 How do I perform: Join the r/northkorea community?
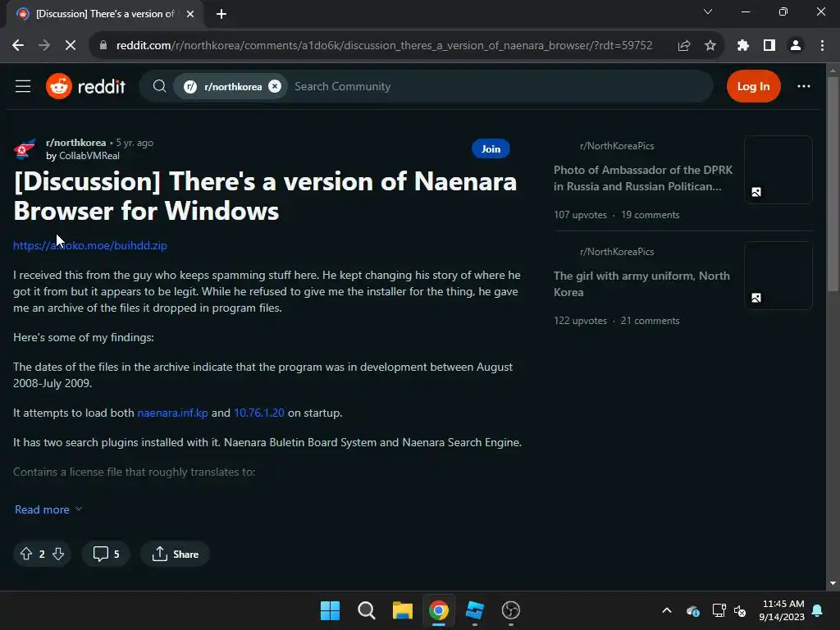click(491, 149)
